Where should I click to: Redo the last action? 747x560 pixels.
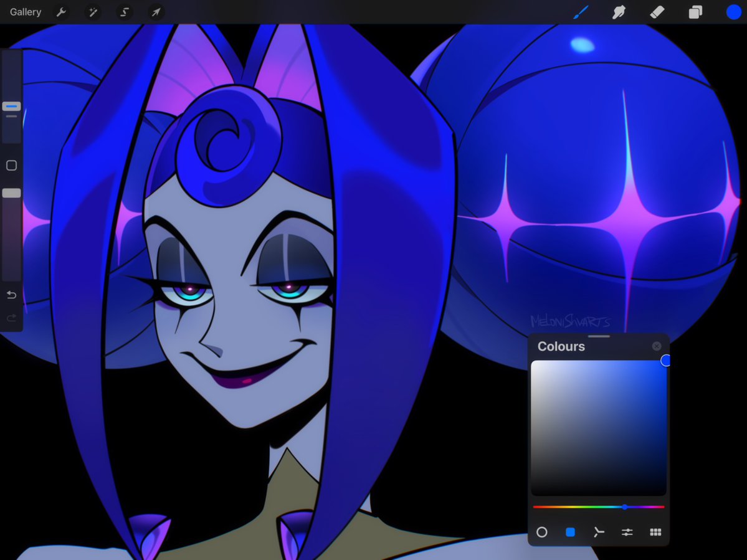(x=11, y=318)
